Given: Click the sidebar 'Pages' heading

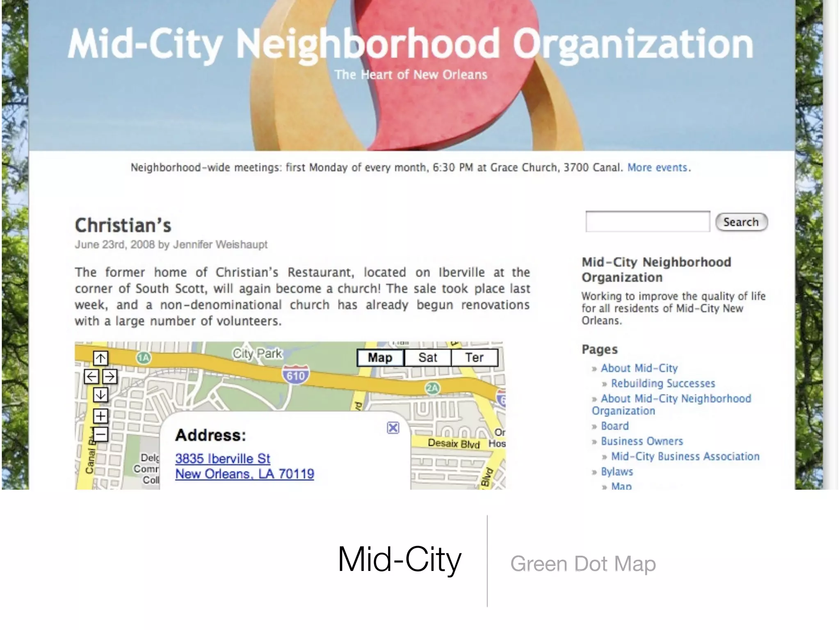Looking at the screenshot, I should pyautogui.click(x=600, y=349).
